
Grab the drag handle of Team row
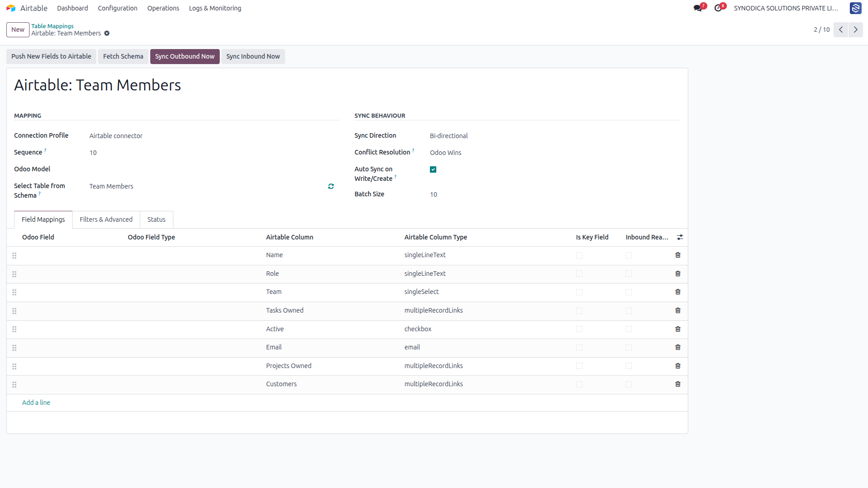click(x=15, y=292)
